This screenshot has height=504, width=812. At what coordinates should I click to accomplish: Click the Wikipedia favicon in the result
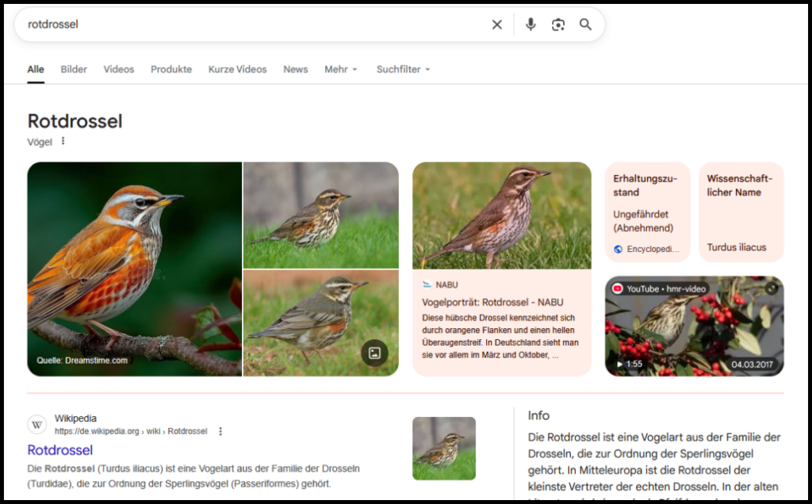(37, 425)
